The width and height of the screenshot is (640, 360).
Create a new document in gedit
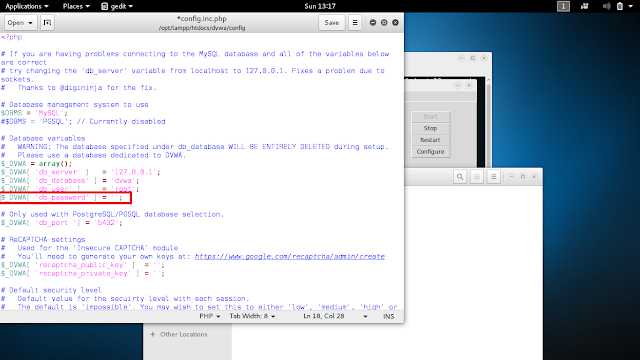(47, 22)
